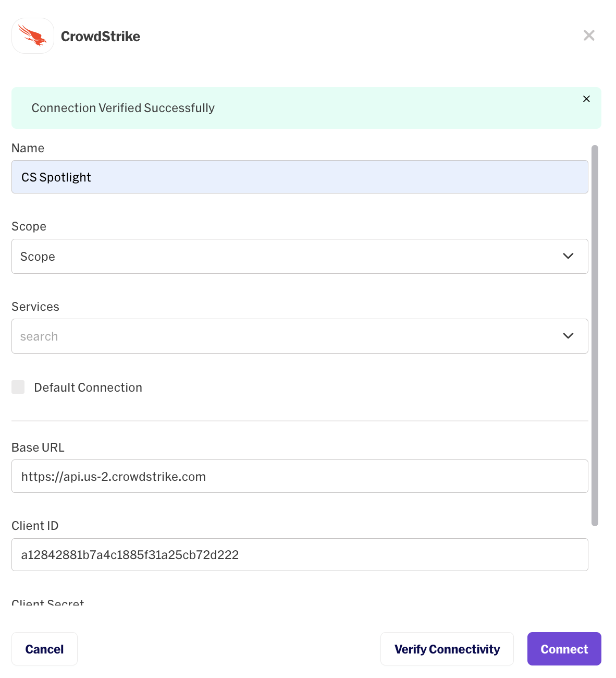The height and width of the screenshot is (678, 616).
Task: Dismiss the Connection Verified Successfully banner
Action: [x=586, y=99]
